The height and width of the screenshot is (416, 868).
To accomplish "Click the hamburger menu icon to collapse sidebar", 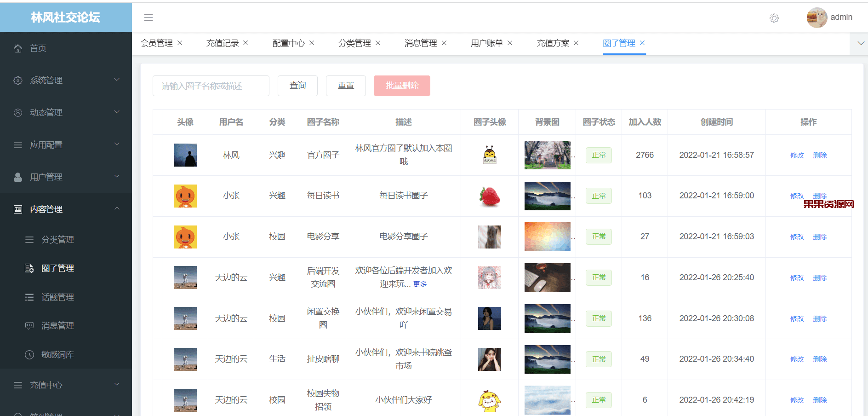I will 148,17.
